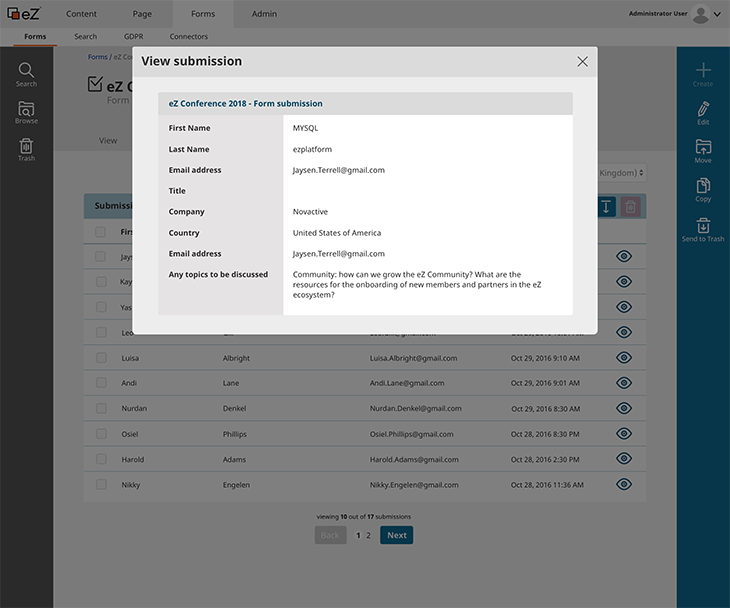Toggle the select-all checkbox in header

101,232
